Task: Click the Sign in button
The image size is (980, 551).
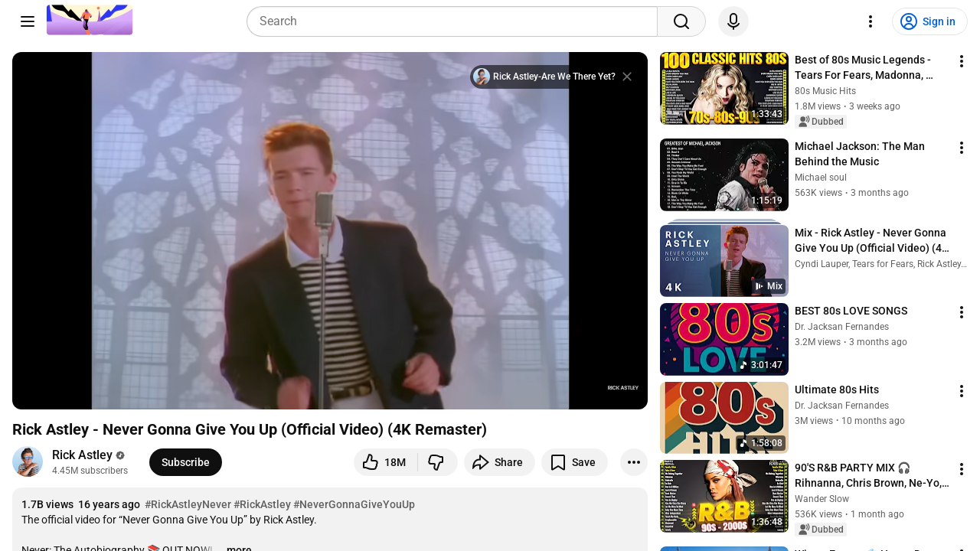Action: tap(929, 21)
